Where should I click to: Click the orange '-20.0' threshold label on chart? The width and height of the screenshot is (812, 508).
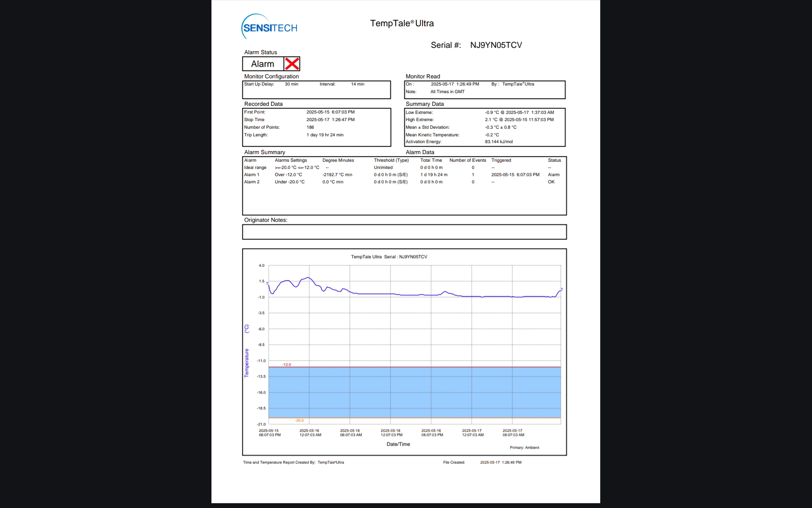299,420
